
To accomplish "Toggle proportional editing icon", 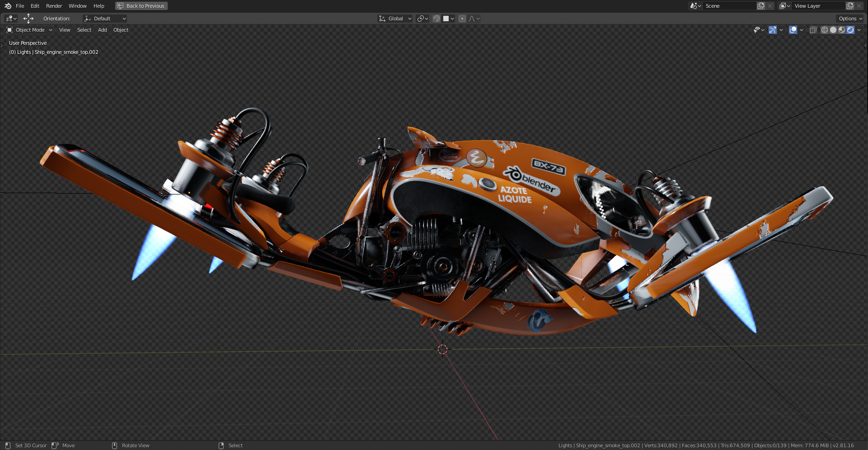I will (x=462, y=19).
